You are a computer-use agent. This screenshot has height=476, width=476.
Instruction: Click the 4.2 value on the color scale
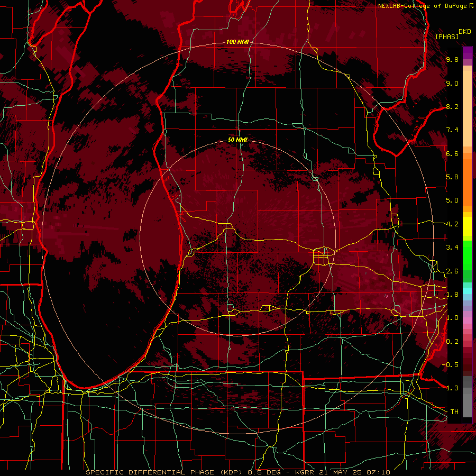click(x=452, y=224)
